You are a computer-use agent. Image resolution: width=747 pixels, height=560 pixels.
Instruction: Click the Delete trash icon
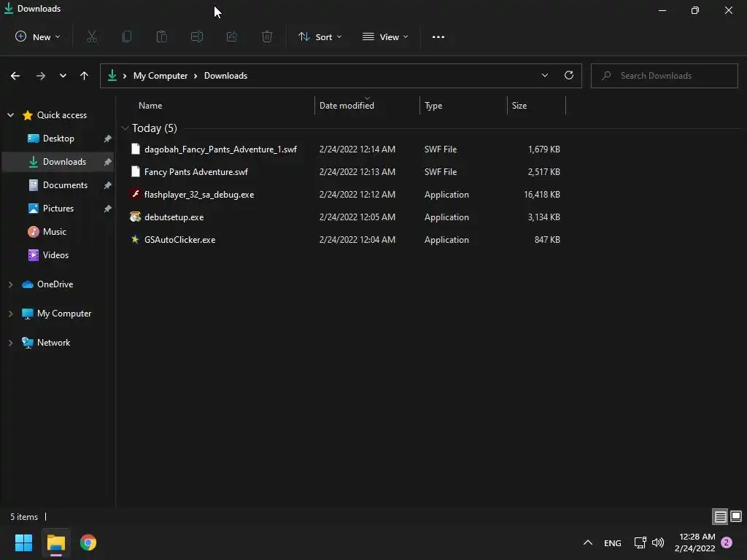pos(267,36)
